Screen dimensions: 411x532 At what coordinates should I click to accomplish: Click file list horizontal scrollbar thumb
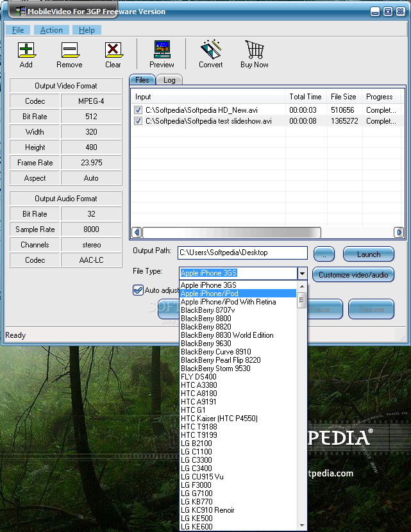click(x=232, y=233)
